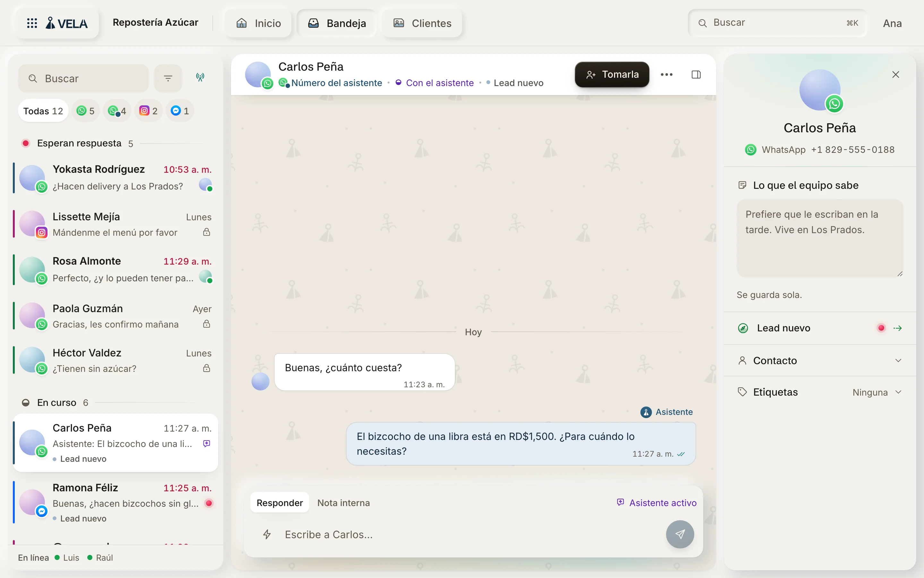Click the Lead nuevo arrow icon
Viewport: 924px width, 578px height.
pyautogui.click(x=898, y=328)
